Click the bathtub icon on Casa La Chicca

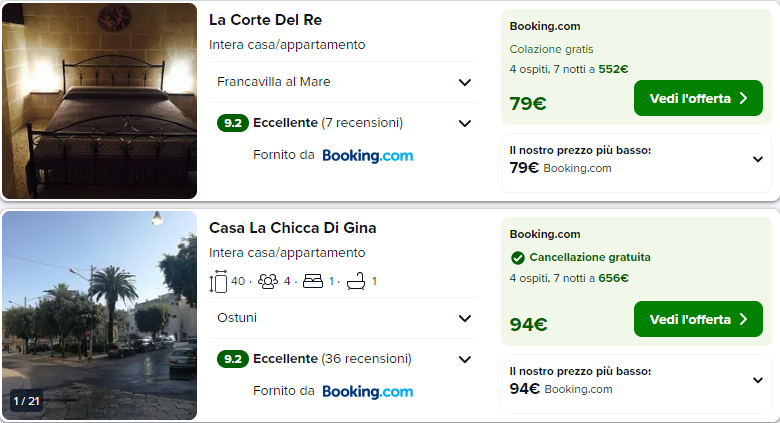pos(355,282)
